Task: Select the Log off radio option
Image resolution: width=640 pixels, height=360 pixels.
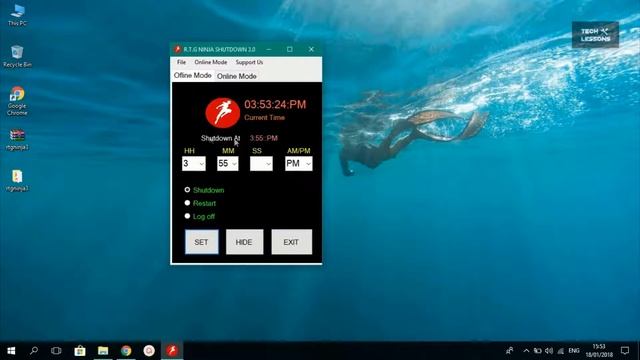Action: (187, 216)
